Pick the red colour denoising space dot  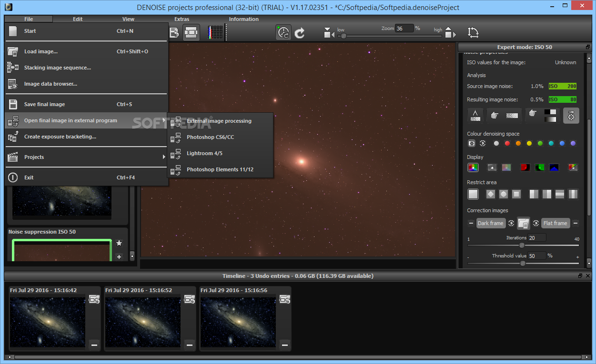507,143
